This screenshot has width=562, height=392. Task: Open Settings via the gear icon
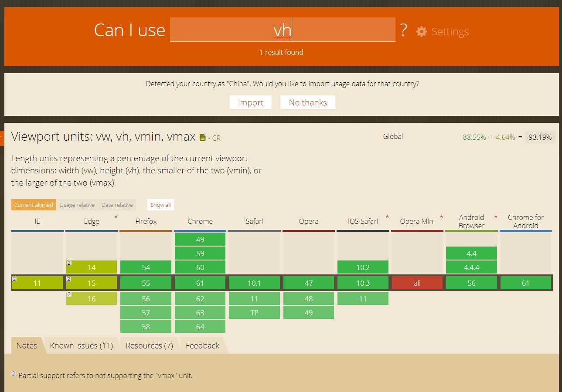click(x=421, y=31)
